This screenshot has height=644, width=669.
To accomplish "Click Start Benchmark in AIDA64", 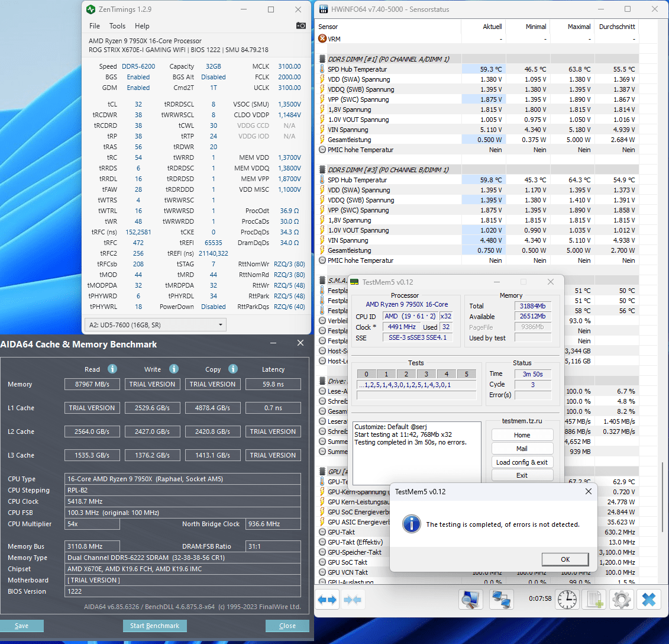I will (154, 626).
